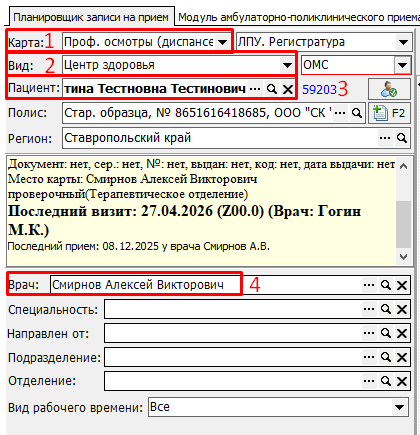Click ellipsis button in Врач field

(369, 285)
